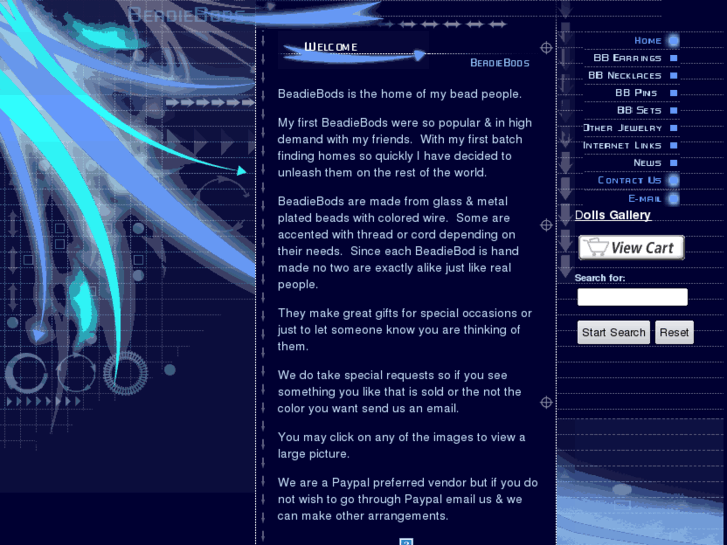
Task: Click the square bullet beside Internet Links
Action: (674, 146)
